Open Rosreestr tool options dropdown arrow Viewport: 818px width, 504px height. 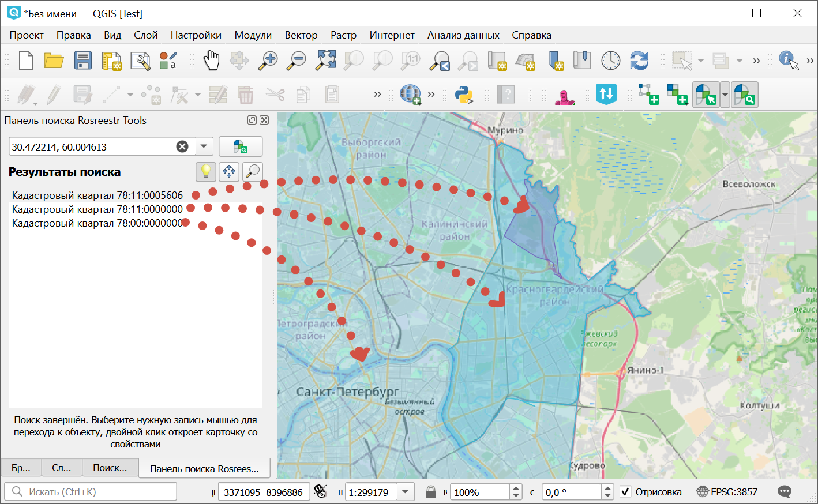pos(725,95)
